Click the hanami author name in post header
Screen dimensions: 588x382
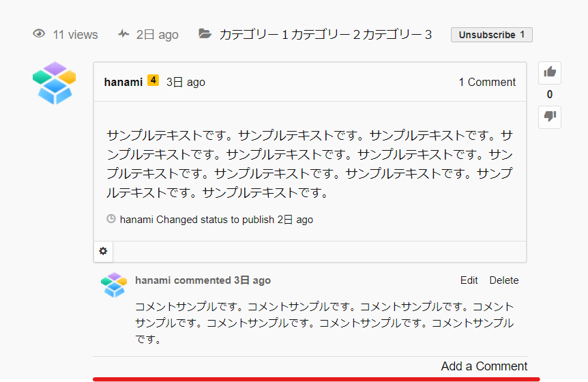tap(123, 82)
